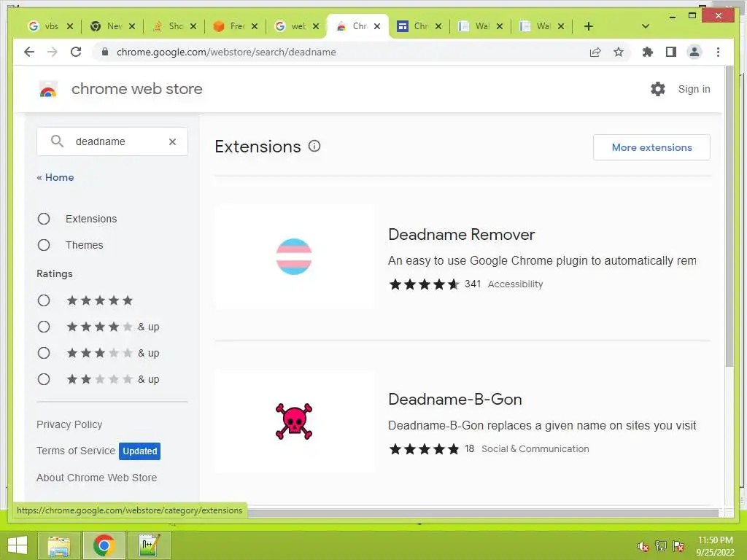Screen dimensions: 747x560
Task: Click the horizontal page scrollbar
Action: (x=481, y=513)
